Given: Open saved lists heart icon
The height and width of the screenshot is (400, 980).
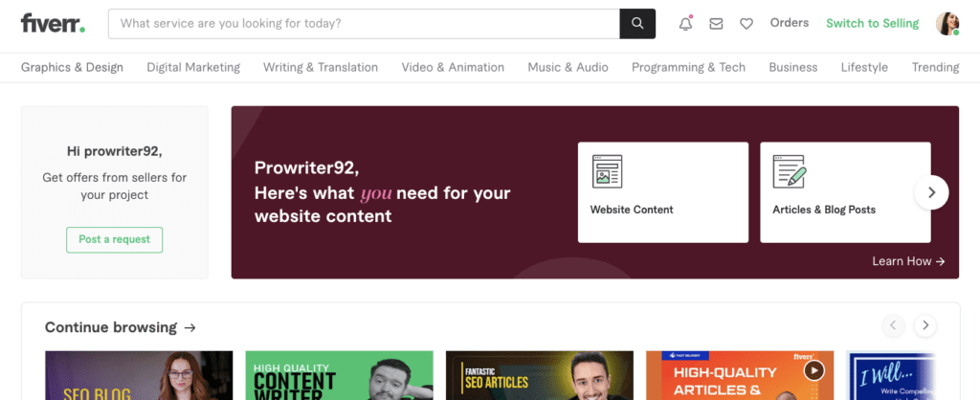Looking at the screenshot, I should point(746,24).
